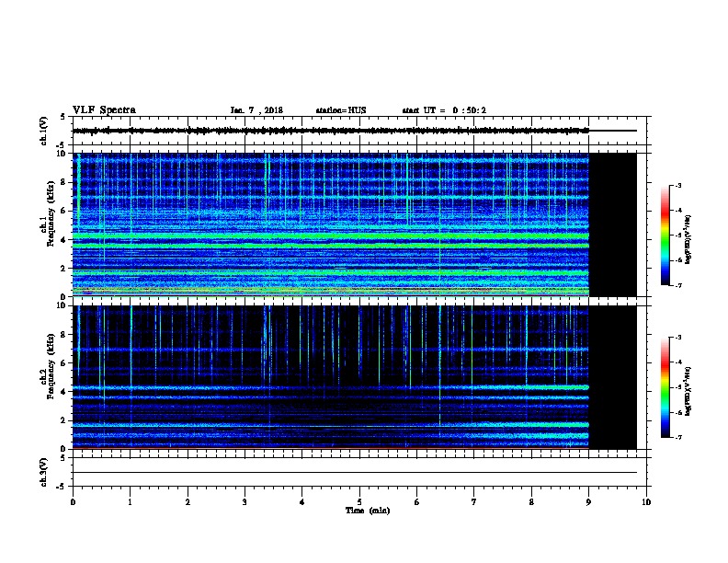Click the ch.2 spectrogram color scale bar
Image resolution: width=728 pixels, height=563 pixels.
[x=665, y=387]
